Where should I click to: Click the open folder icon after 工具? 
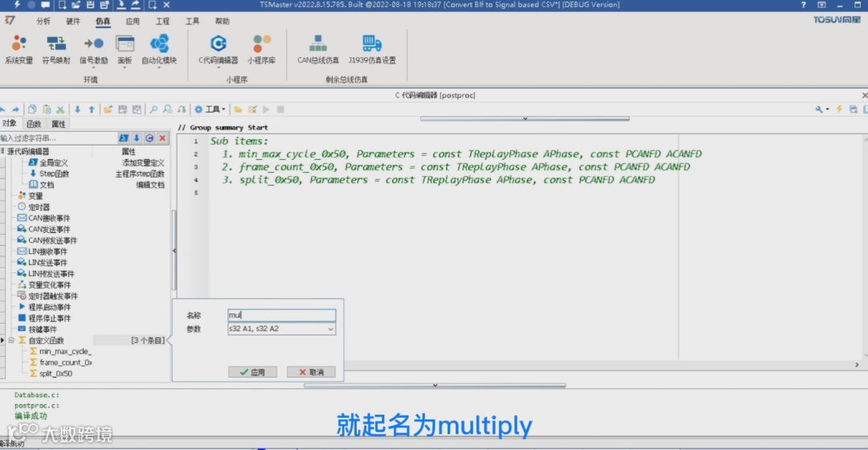pyautogui.click(x=238, y=109)
